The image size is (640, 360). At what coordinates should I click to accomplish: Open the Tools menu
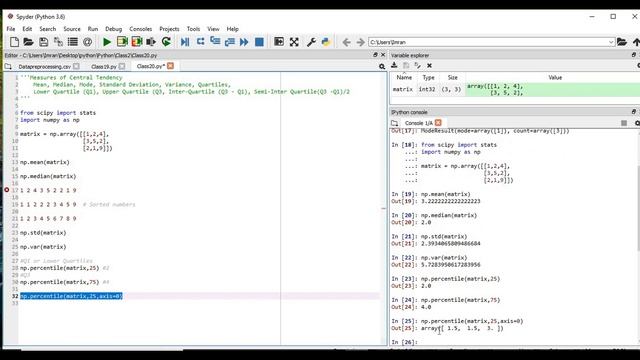tap(193, 29)
